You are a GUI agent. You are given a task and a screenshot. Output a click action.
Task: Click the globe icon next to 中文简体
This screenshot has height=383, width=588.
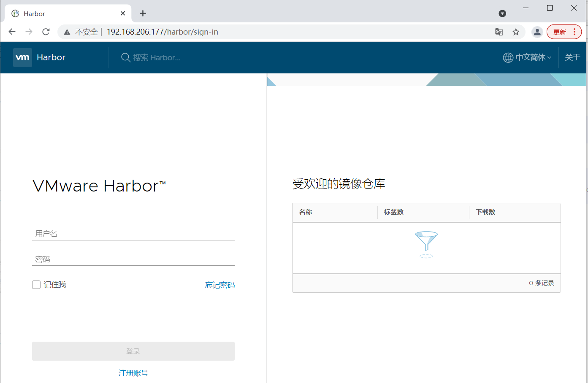coord(507,57)
